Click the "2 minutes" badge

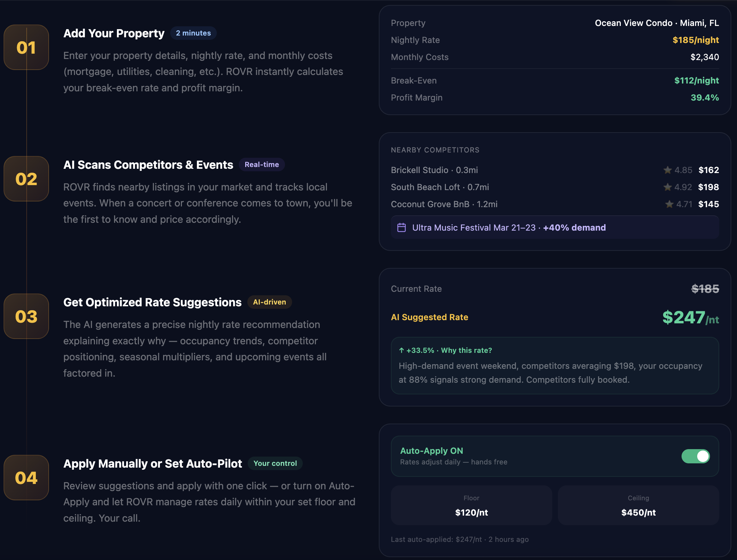[x=193, y=33]
